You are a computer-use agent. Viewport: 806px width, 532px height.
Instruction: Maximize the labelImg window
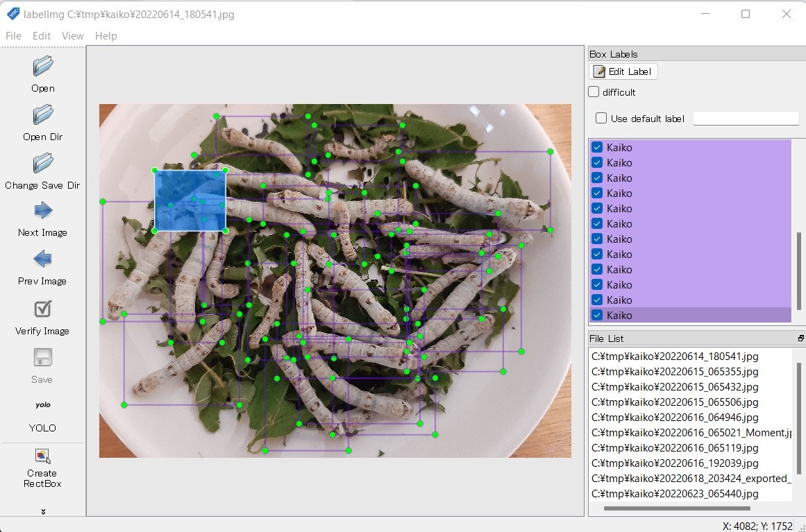click(746, 14)
